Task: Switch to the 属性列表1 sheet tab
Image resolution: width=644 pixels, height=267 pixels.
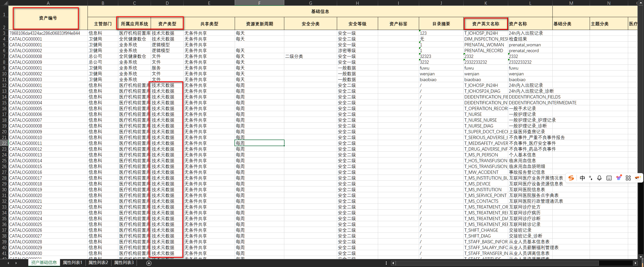Action: (72, 263)
